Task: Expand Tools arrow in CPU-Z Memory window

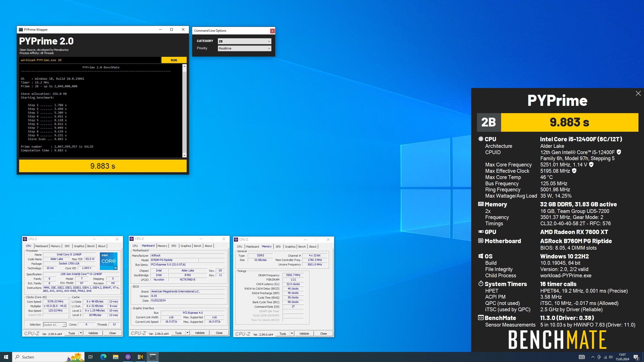Action: click(292, 334)
